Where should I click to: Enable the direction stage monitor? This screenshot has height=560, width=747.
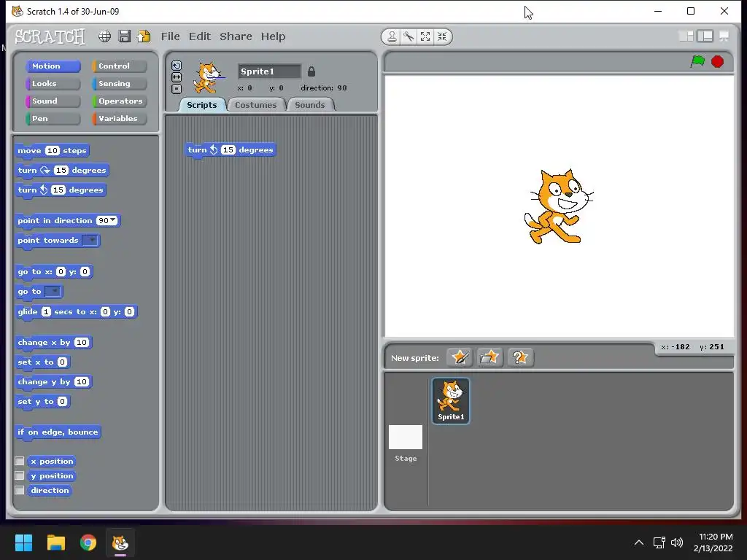(20, 490)
